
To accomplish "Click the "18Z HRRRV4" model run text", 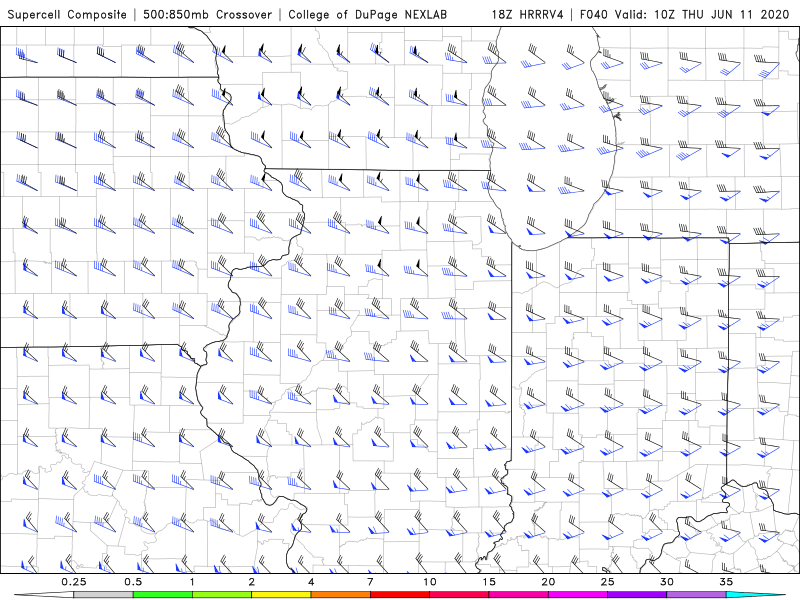I will pyautogui.click(x=528, y=14).
